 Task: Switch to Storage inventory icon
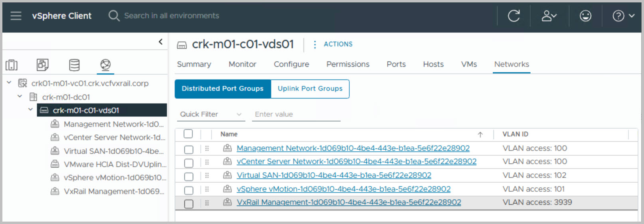coord(74,65)
